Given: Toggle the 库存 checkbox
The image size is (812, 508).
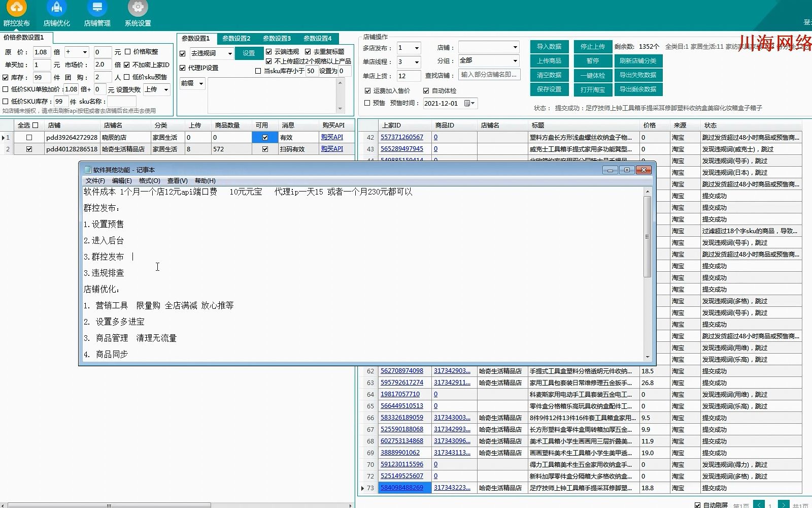Looking at the screenshot, I should pyautogui.click(x=6, y=77).
